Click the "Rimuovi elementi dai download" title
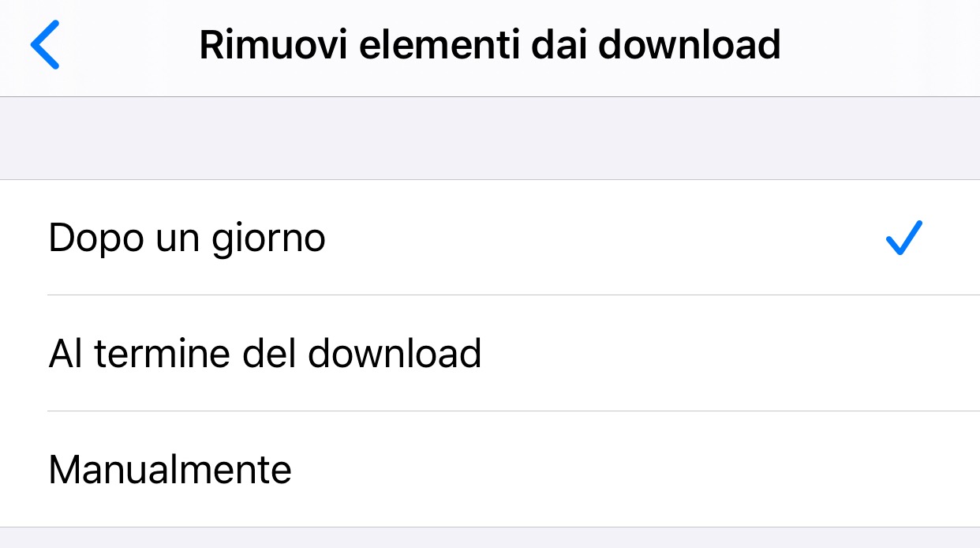The image size is (980, 548). tap(489, 45)
